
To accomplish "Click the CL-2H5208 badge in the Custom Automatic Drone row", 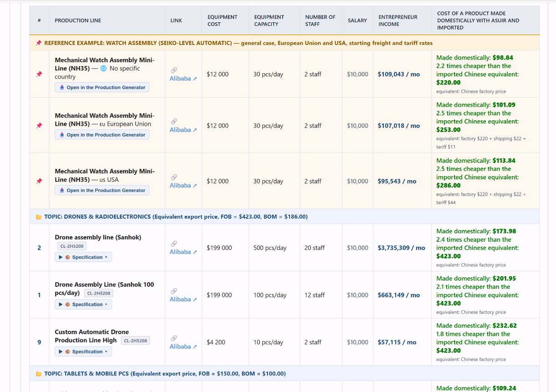I will 136,341.
